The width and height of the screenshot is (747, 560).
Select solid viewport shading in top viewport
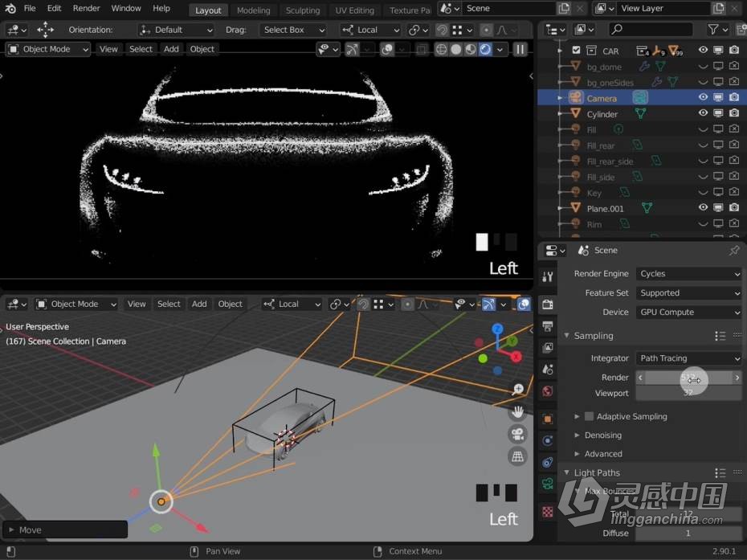456,50
